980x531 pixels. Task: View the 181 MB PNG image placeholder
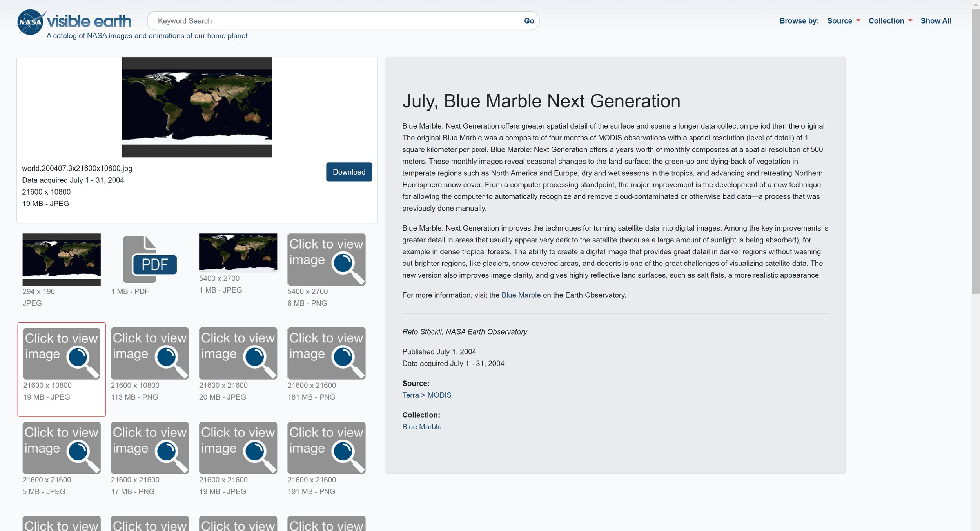326,353
